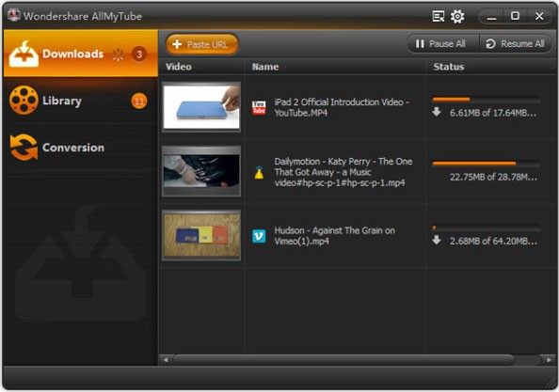
Task: Click the Library film reel icon
Action: (x=24, y=101)
